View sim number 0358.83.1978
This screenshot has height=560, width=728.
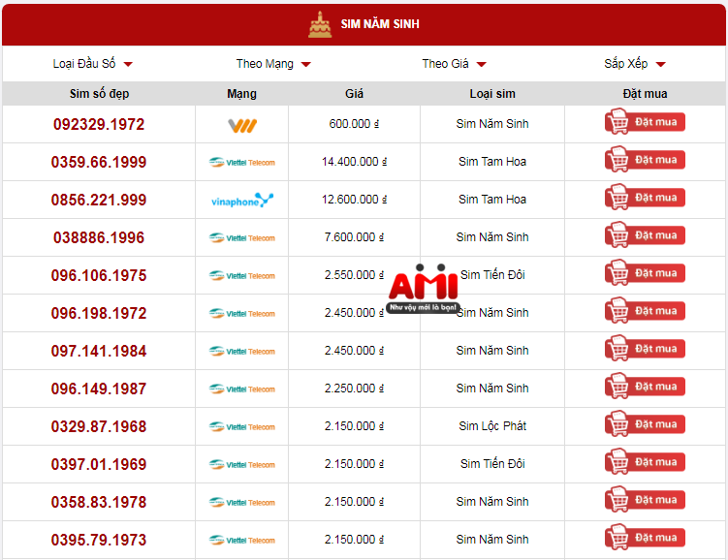(99, 502)
